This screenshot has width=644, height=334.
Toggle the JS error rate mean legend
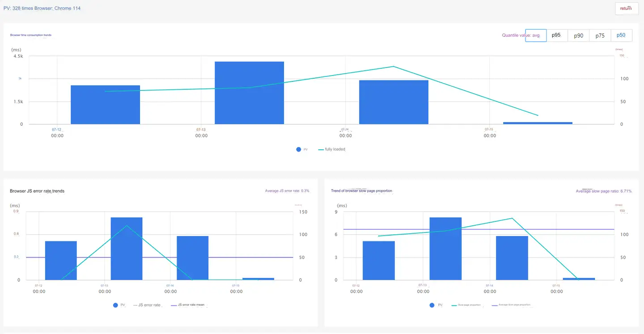187,305
